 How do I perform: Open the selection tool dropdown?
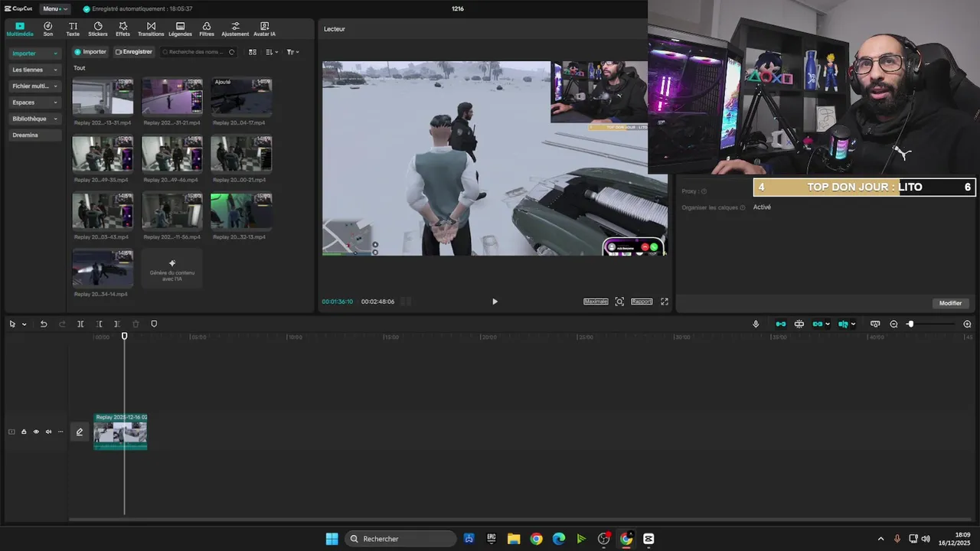click(24, 324)
